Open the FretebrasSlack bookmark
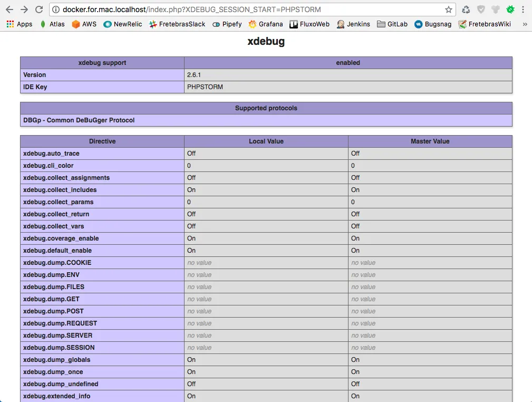Image resolution: width=532 pixels, height=402 pixels. [177, 24]
